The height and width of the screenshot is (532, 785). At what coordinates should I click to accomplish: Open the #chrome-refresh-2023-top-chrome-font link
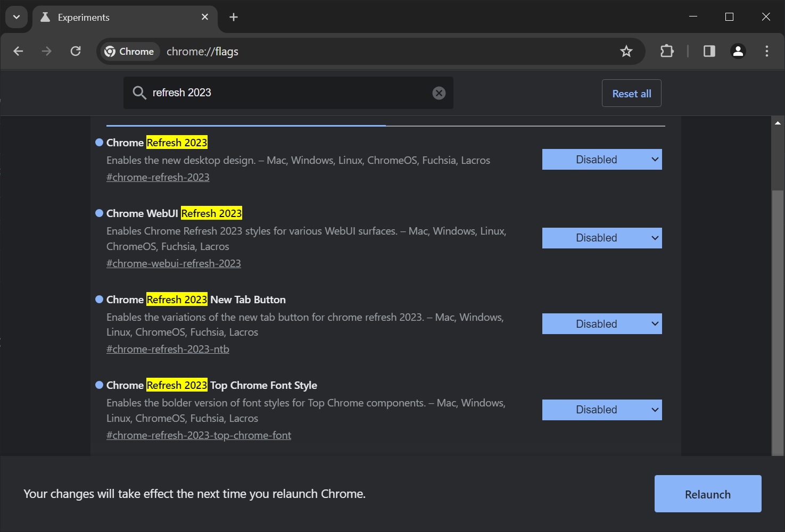coord(199,435)
